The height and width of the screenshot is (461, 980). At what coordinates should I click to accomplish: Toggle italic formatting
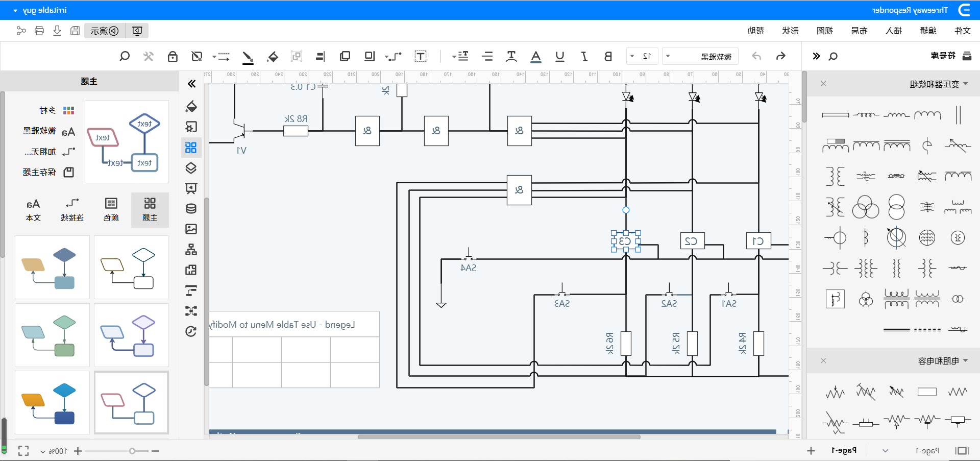[584, 56]
